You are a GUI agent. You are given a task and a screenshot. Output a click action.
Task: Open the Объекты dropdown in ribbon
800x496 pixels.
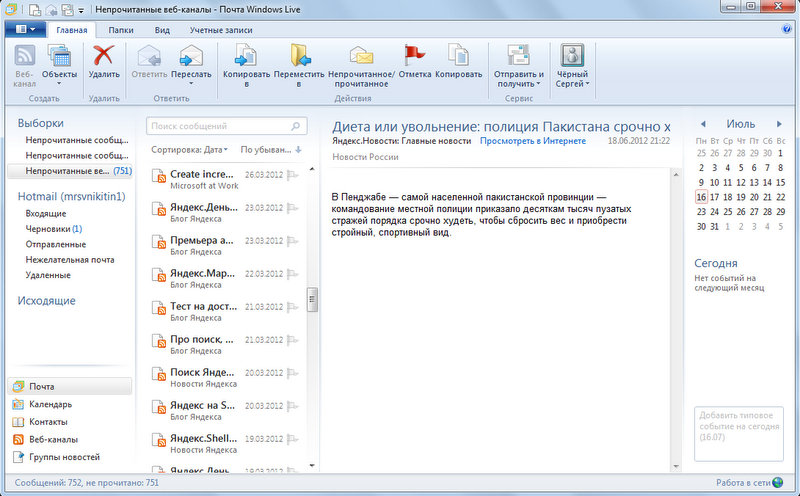(59, 65)
